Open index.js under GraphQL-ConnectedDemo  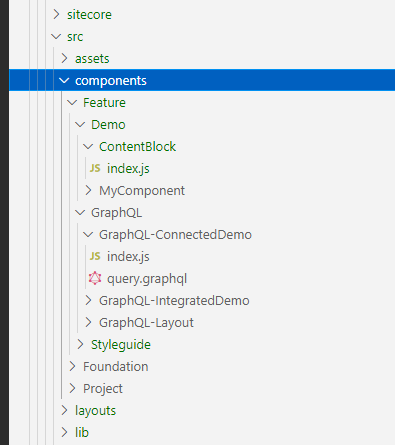pos(128,257)
